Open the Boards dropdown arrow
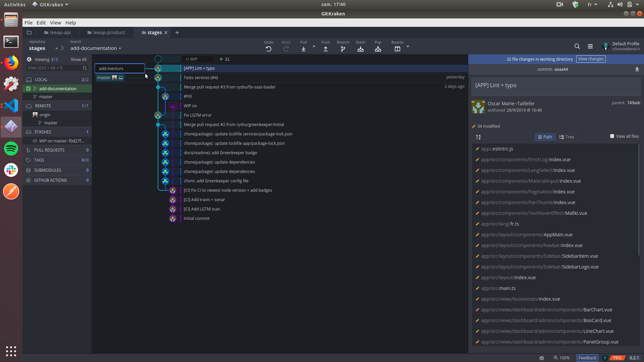 (408, 46)
